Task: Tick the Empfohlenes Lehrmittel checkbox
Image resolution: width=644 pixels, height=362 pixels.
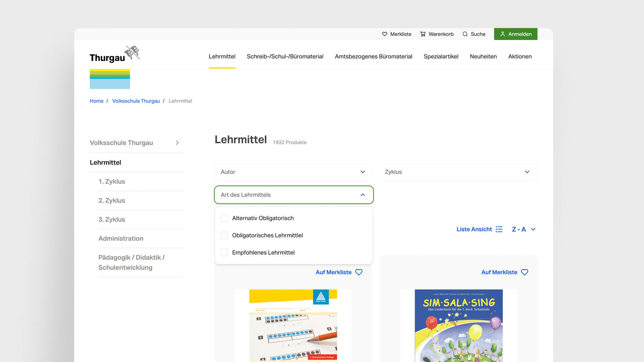Action: [x=224, y=253]
